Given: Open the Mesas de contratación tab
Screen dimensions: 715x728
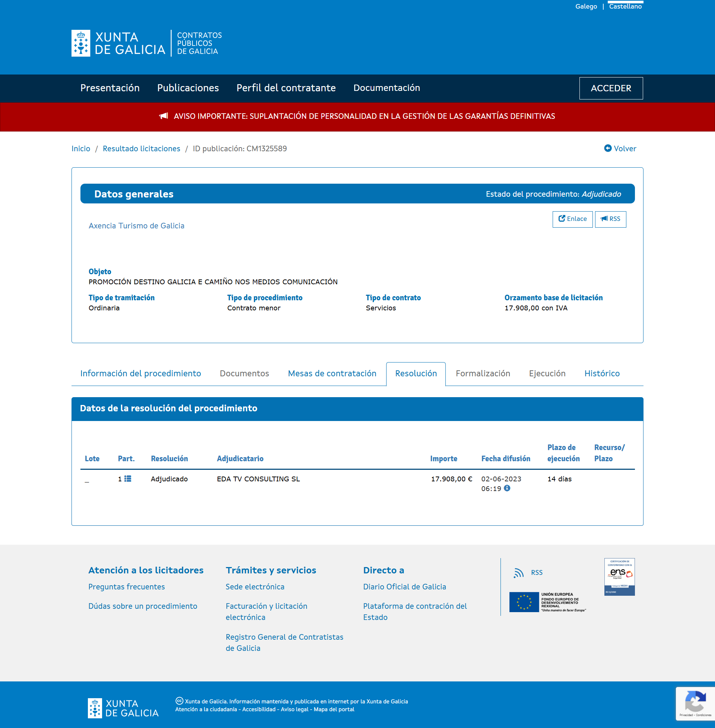Looking at the screenshot, I should (x=332, y=373).
